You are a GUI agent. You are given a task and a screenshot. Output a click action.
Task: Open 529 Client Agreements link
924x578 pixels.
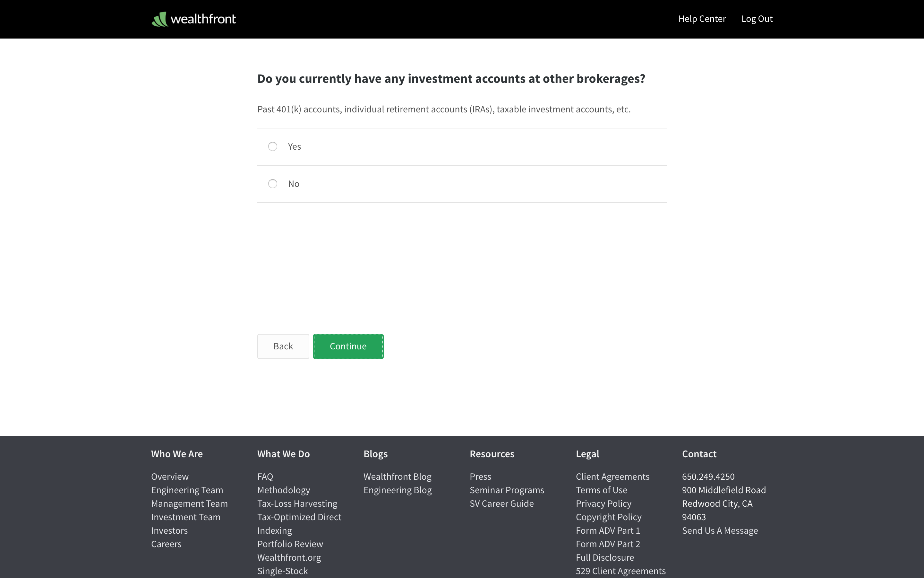pyautogui.click(x=620, y=571)
